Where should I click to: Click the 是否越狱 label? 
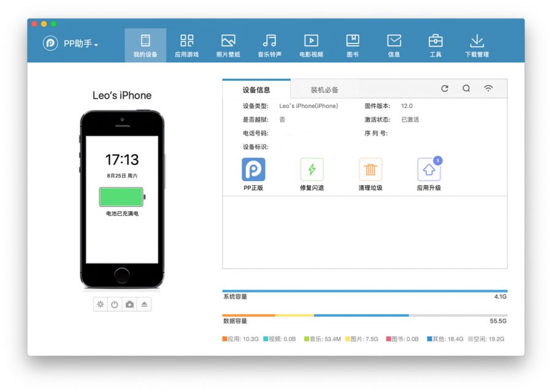click(256, 120)
